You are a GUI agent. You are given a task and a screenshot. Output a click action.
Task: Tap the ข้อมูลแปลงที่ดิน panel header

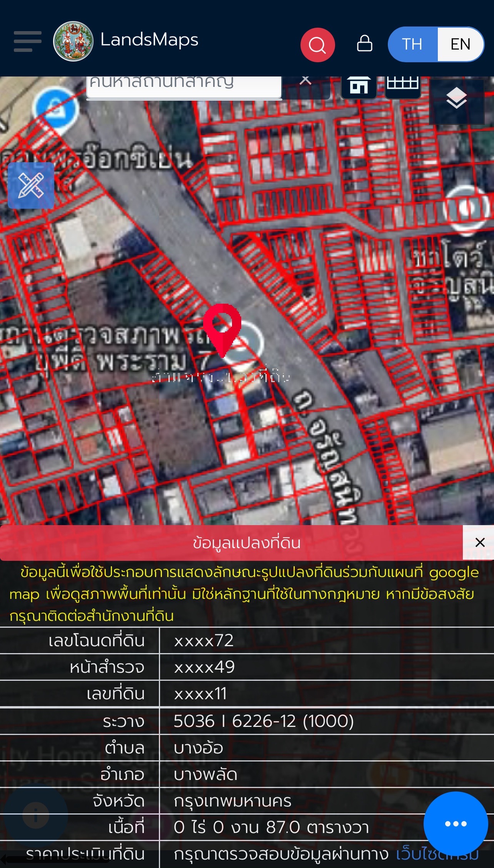[247, 543]
